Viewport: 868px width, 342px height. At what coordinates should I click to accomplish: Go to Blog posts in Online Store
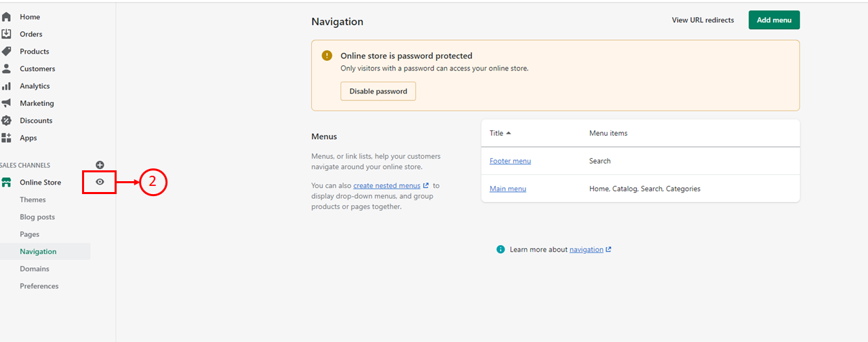tap(37, 217)
